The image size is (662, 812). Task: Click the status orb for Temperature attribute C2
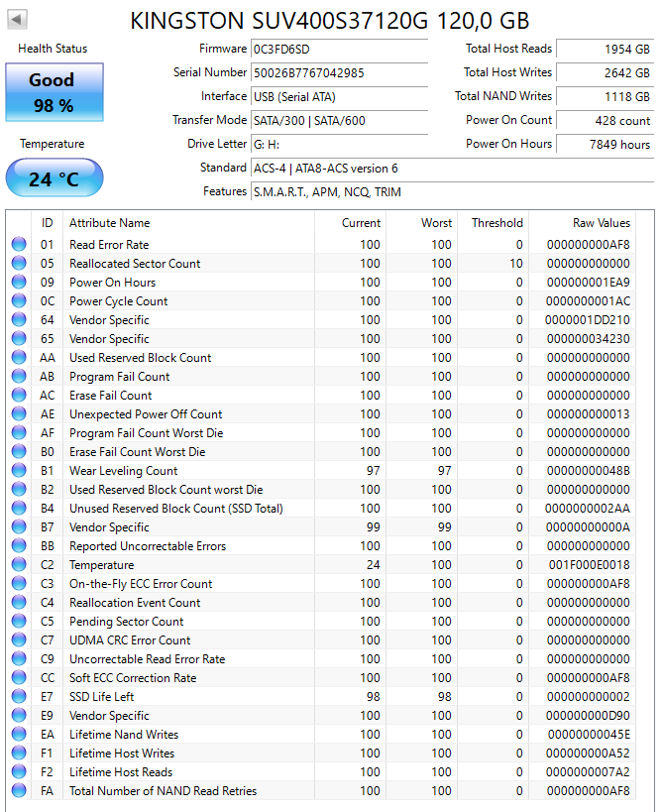[x=19, y=564]
